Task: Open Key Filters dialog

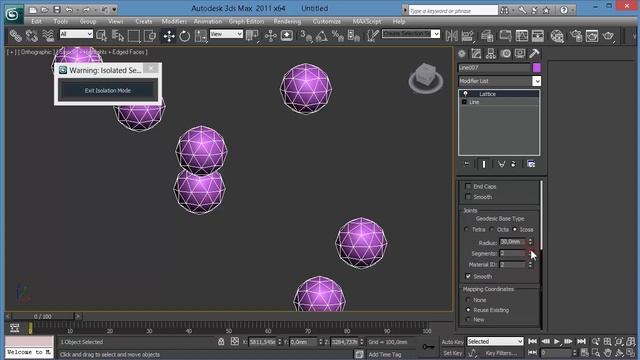Action: tap(501, 353)
